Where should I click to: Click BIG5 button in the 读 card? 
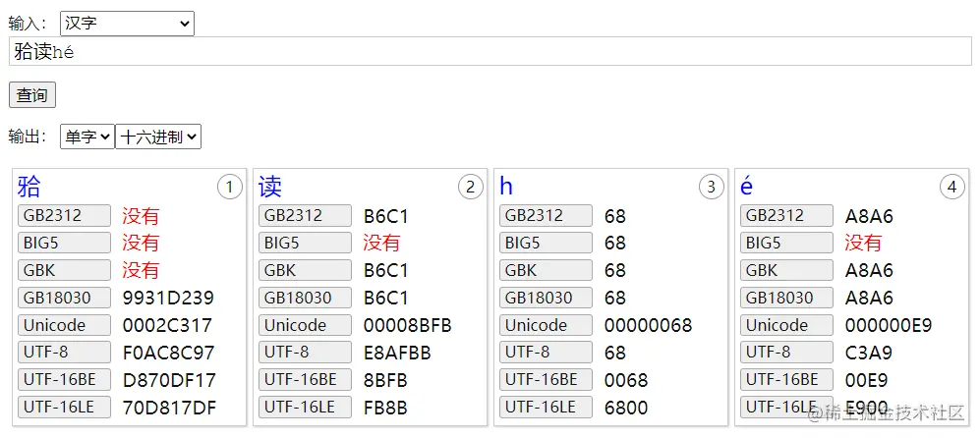[x=305, y=243]
